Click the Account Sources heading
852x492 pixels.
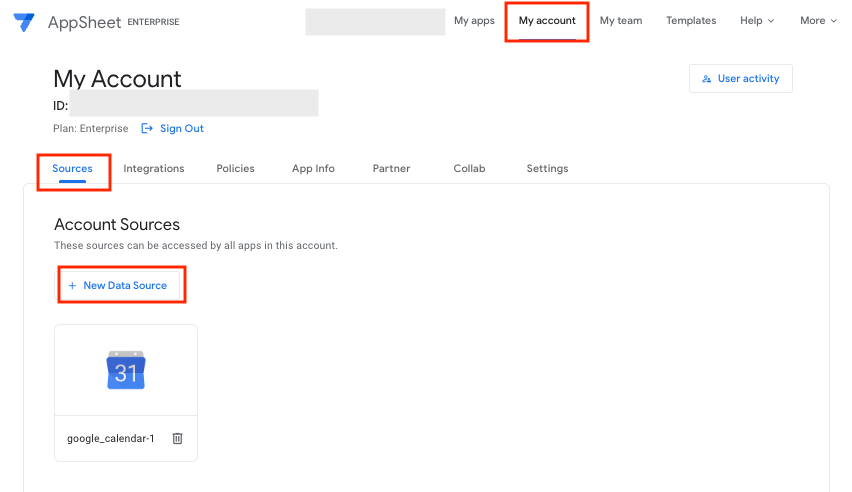(x=117, y=225)
